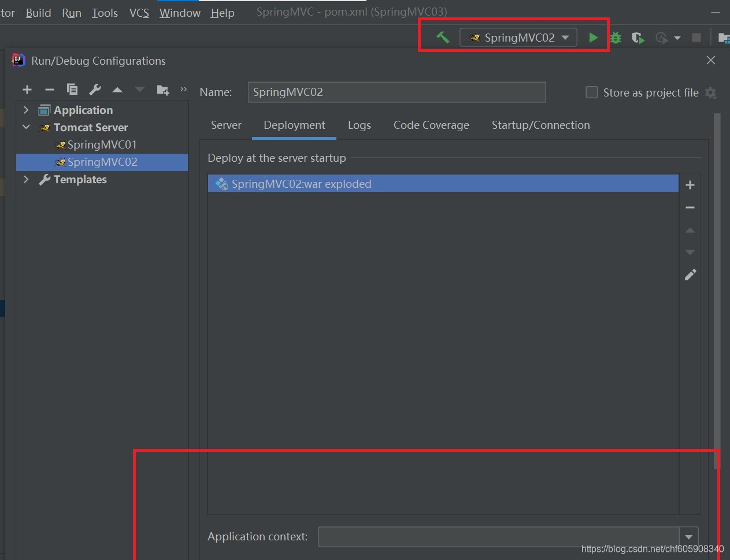This screenshot has height=560, width=730.
Task: Open the Build menu
Action: (x=38, y=13)
